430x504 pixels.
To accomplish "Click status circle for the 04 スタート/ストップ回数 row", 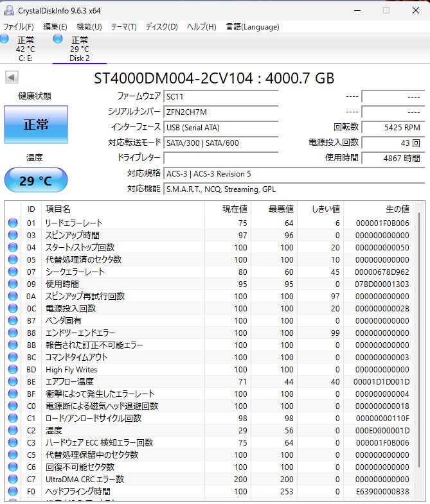I will coord(13,247).
